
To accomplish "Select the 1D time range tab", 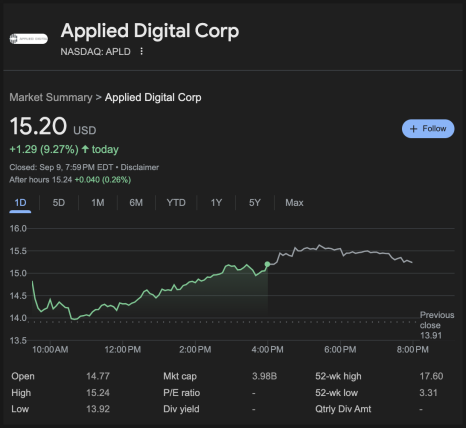I will pos(20,203).
